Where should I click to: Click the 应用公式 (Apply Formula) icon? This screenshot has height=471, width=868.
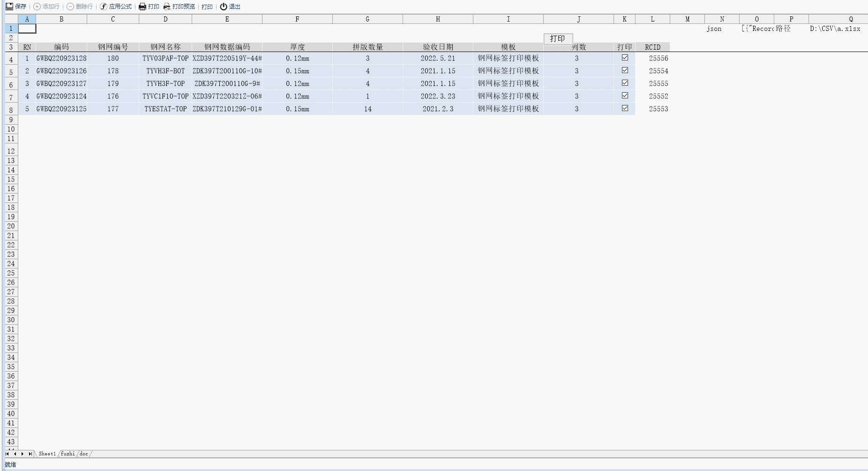[104, 7]
